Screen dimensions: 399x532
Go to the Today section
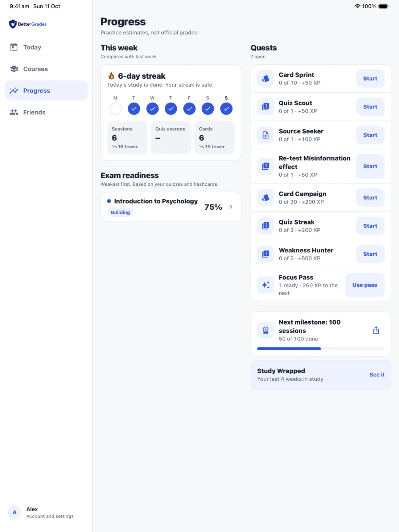(46, 47)
